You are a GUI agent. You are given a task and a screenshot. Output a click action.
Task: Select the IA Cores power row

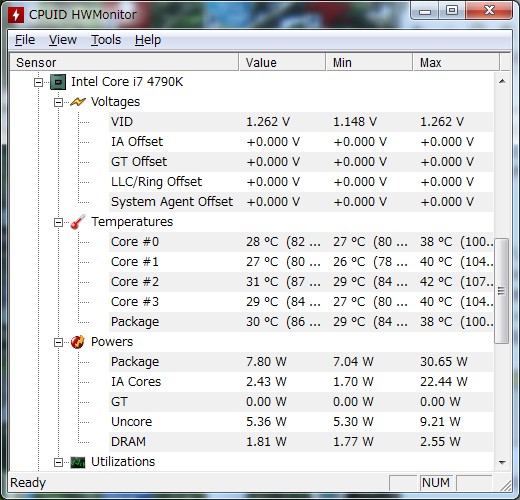coord(301,382)
